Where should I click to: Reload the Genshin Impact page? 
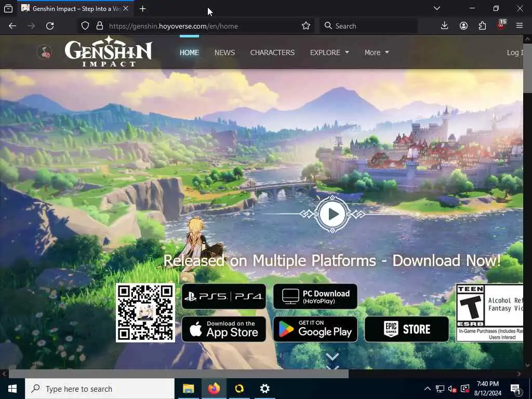coord(50,26)
